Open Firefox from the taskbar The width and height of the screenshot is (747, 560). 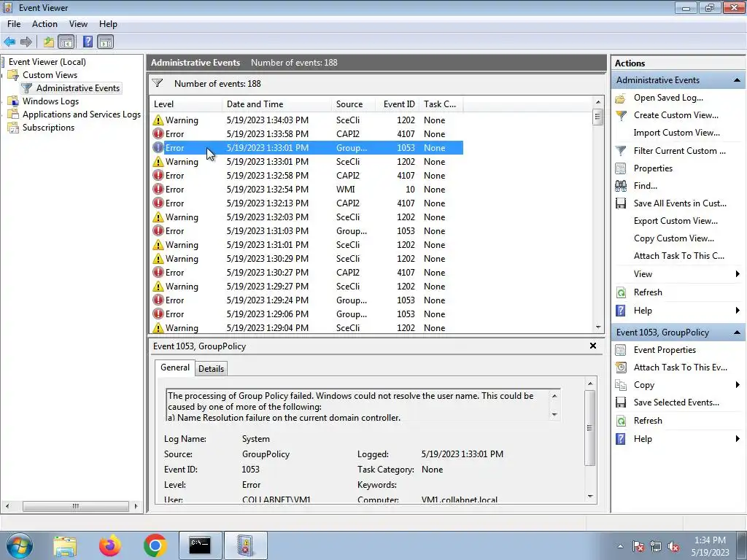pyautogui.click(x=110, y=545)
